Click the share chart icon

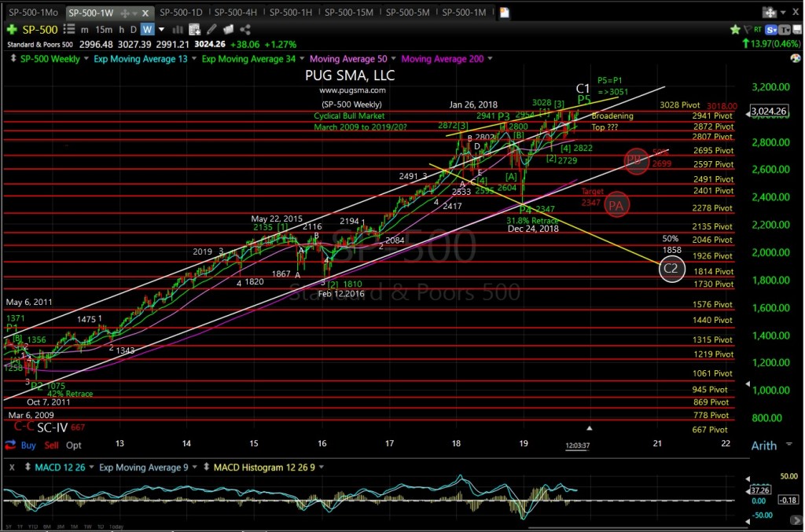point(245,30)
